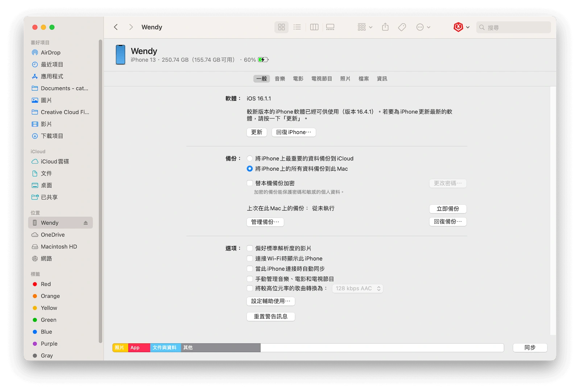Screen dimensions: 580x392
Task: Click the 同步 button
Action: click(x=530, y=347)
